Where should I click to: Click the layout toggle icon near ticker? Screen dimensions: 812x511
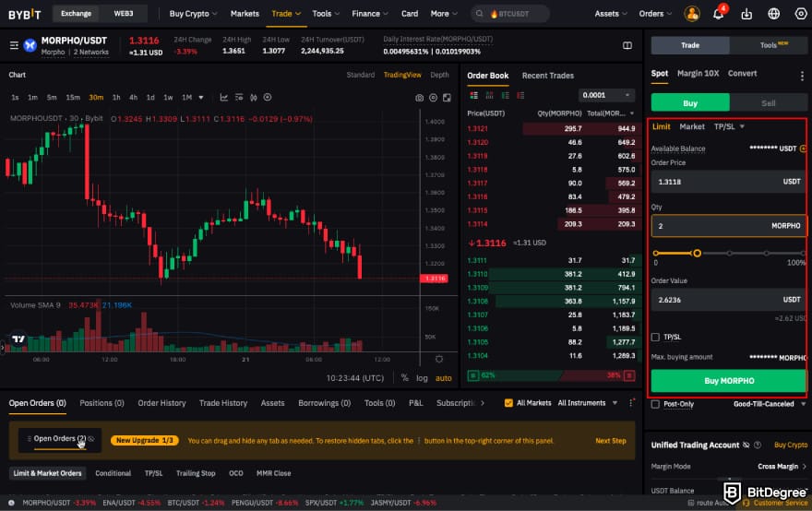627,45
